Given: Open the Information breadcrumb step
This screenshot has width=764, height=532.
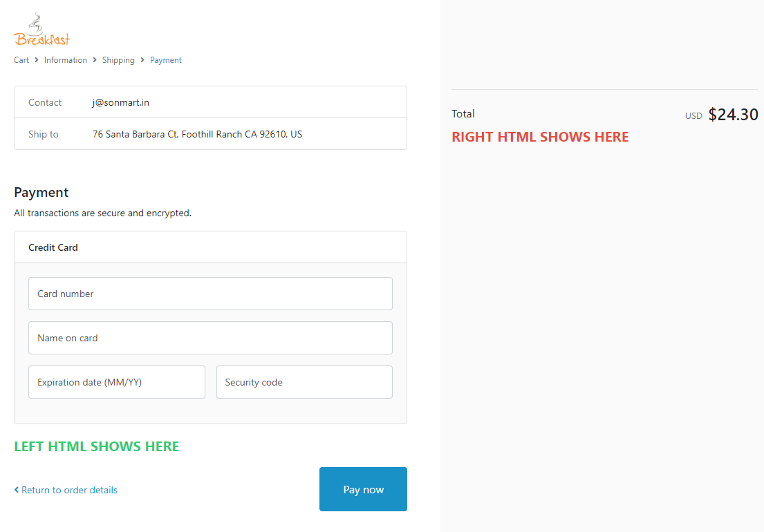Looking at the screenshot, I should (x=65, y=60).
